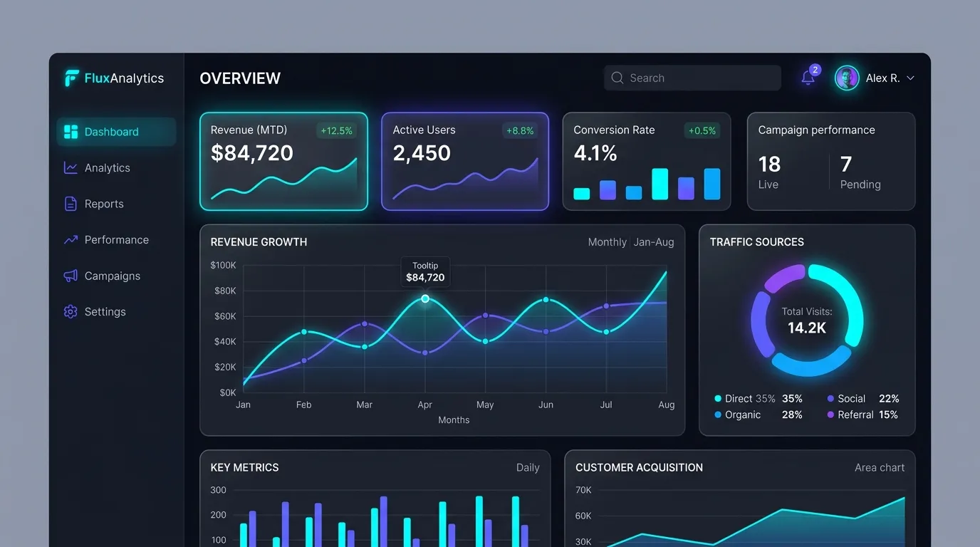Click the $100K y-axis label

224,265
